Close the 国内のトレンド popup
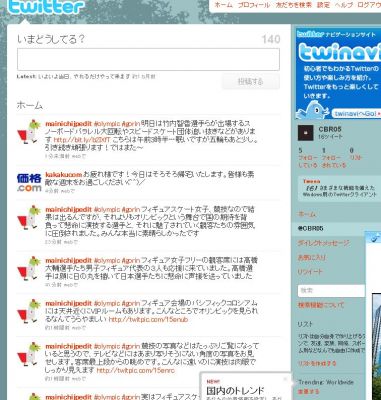The image size is (381, 400). [x=285, y=379]
